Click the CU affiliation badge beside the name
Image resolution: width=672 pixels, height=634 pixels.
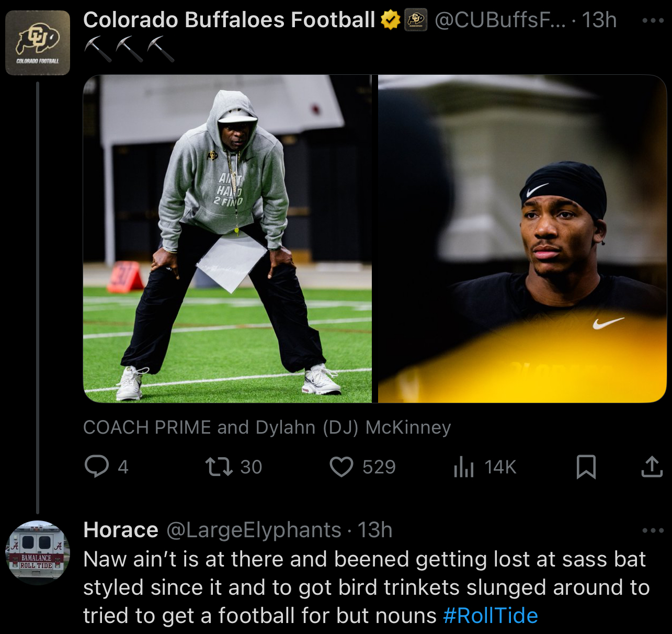pos(416,20)
